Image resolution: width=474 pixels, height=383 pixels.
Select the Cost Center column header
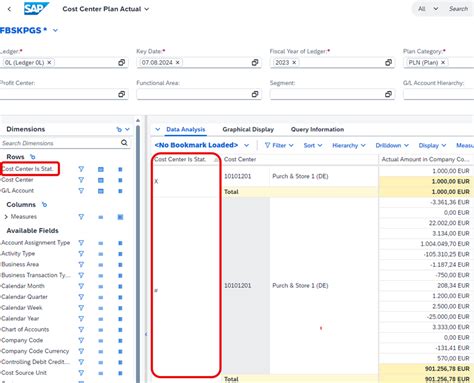pos(300,159)
